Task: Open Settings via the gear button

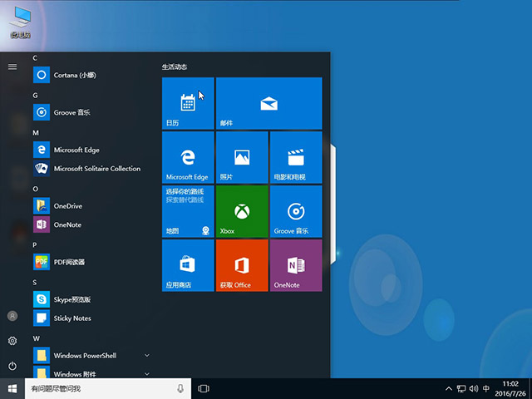Action: [x=12, y=341]
